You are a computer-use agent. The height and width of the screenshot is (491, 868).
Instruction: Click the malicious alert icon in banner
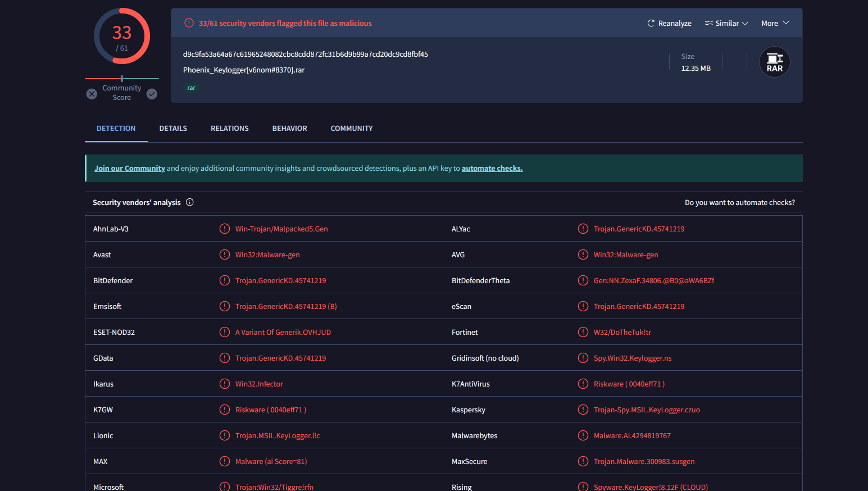[189, 23]
